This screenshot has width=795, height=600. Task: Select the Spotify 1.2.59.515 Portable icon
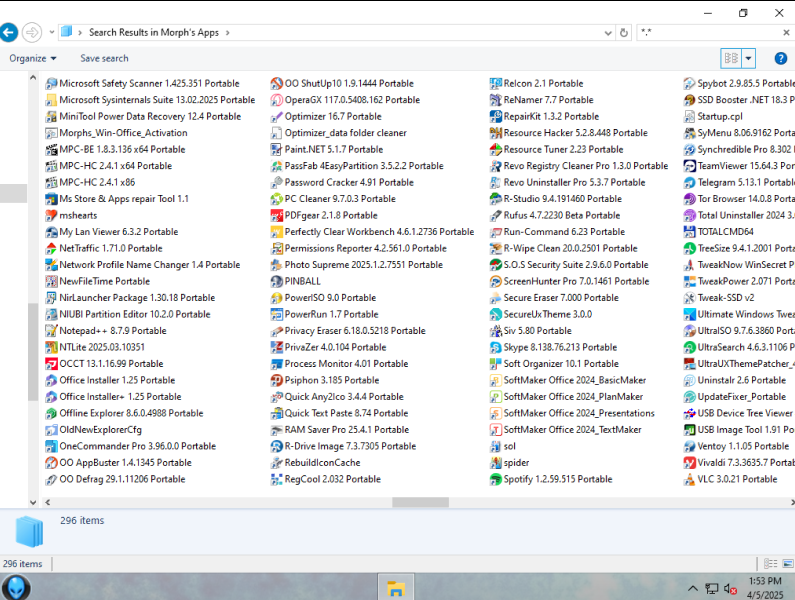(495, 479)
